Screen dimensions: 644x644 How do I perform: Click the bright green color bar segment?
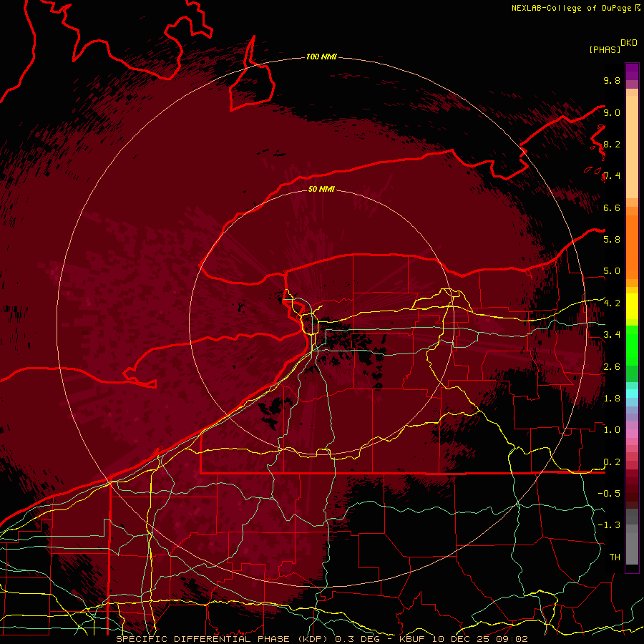(x=632, y=346)
